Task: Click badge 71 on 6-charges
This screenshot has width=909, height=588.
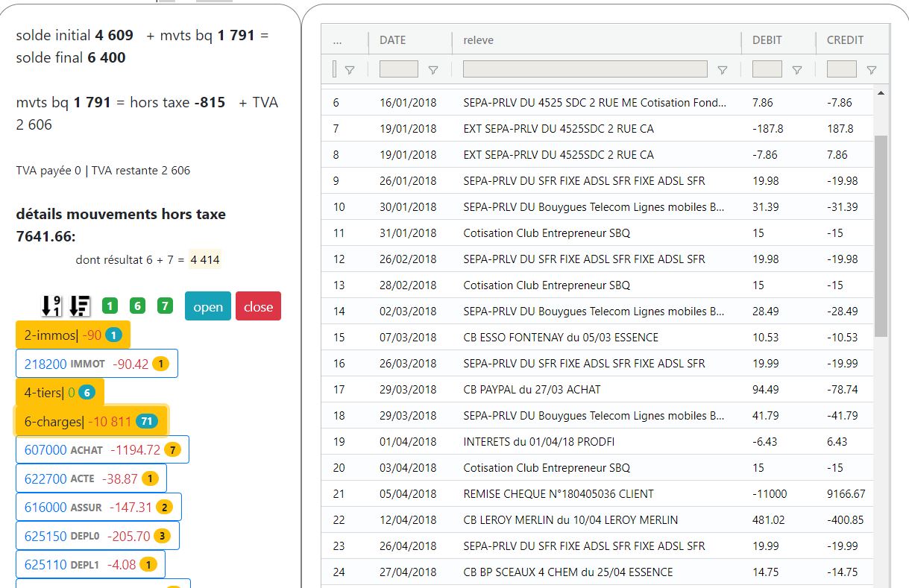Action: point(146,421)
